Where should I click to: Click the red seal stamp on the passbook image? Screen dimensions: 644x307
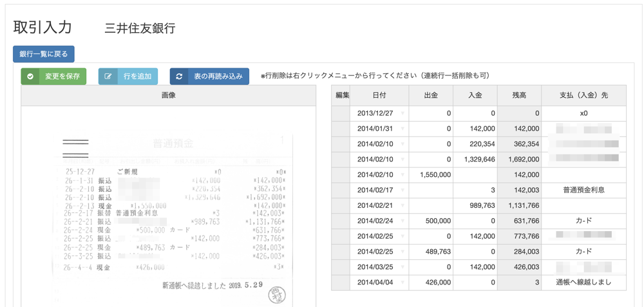[276, 293]
